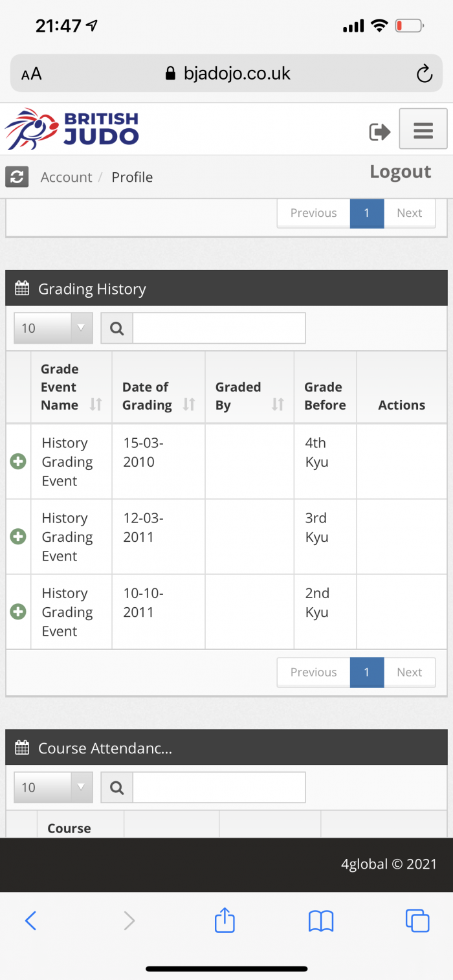
Task: Expand the 12-03-2011 grading row
Action: tap(18, 537)
